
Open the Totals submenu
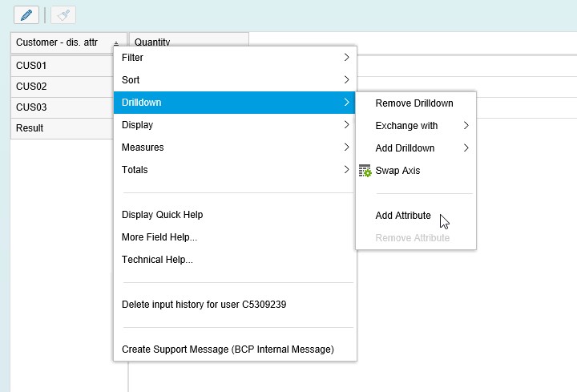(x=235, y=170)
